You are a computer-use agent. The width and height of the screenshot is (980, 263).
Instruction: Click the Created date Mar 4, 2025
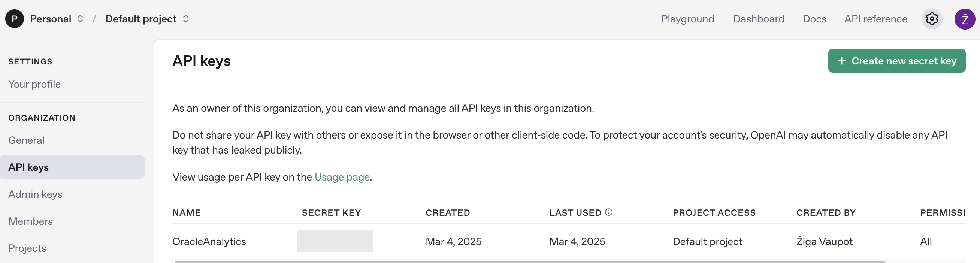[x=453, y=241]
